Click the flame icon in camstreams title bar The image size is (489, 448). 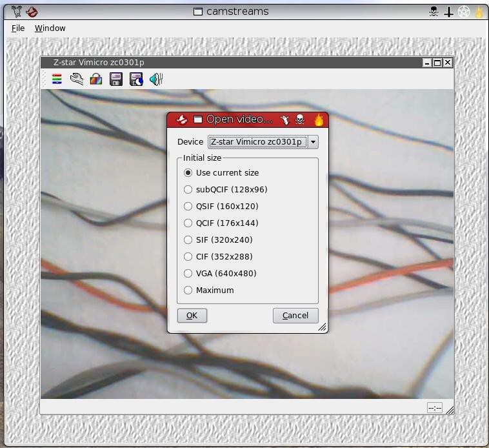(479, 12)
